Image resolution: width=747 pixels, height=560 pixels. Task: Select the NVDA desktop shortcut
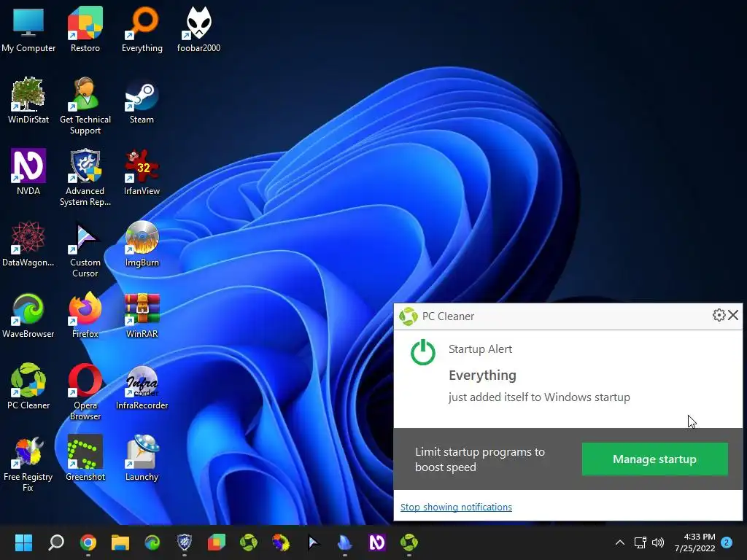pyautogui.click(x=28, y=172)
